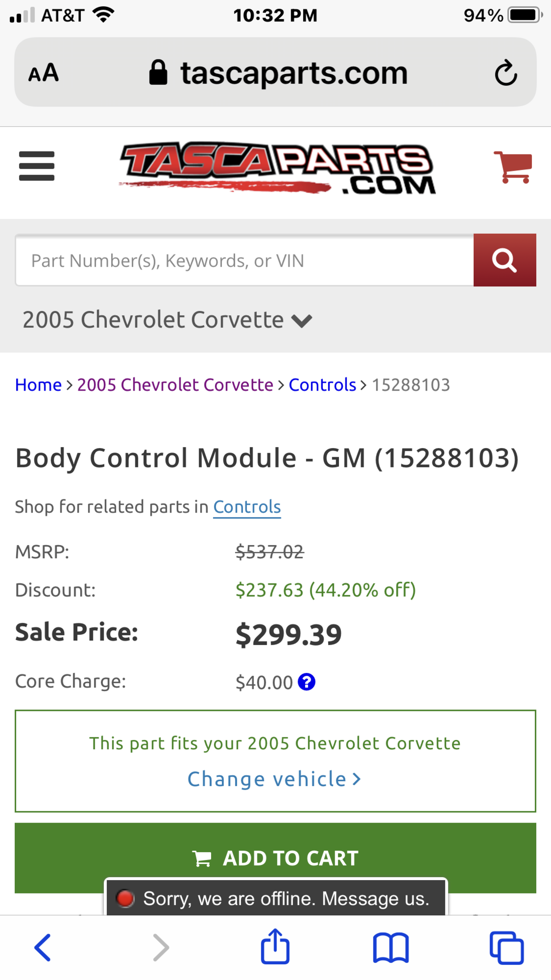Screen dimensions: 551x980
Task: Click the search magnifier button
Action: pyautogui.click(x=505, y=260)
